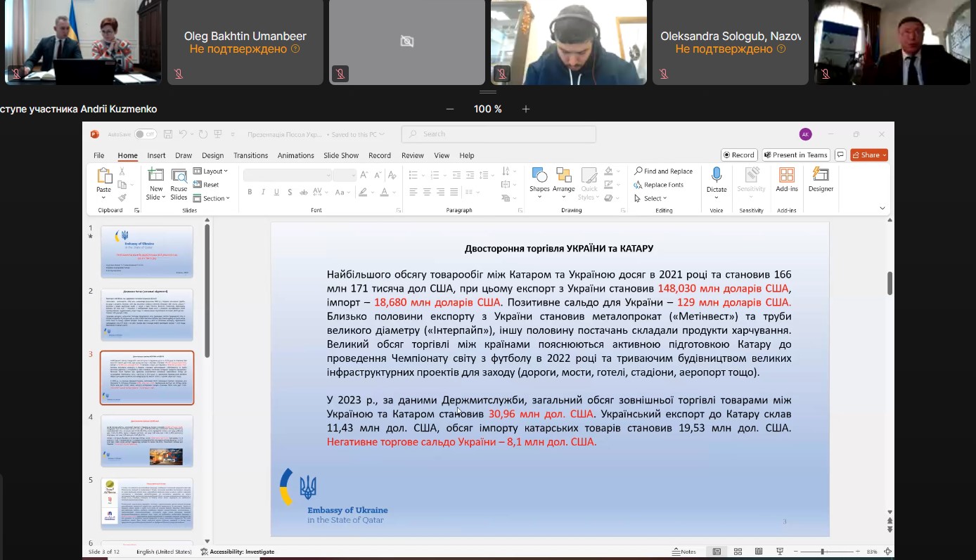Viewport: 976px width, 560px height.
Task: Expand the Layout dropdown
Action: pyautogui.click(x=211, y=171)
